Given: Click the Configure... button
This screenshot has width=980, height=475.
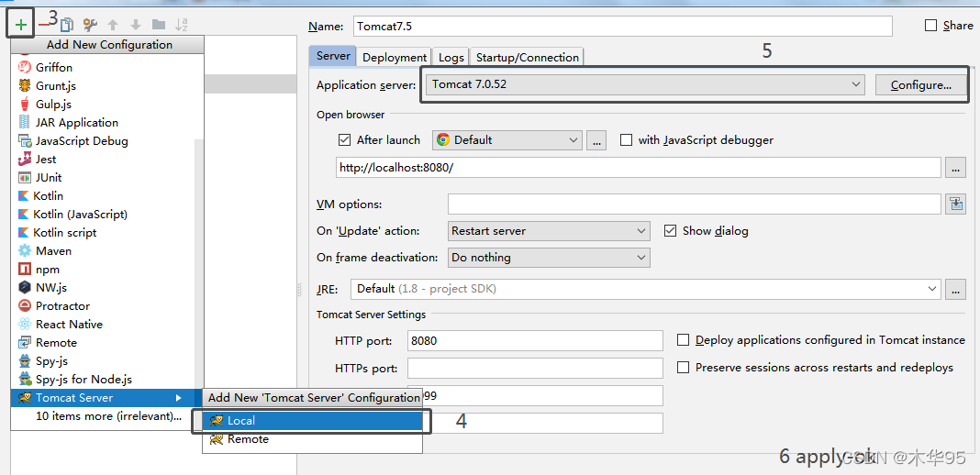Looking at the screenshot, I should [x=920, y=85].
